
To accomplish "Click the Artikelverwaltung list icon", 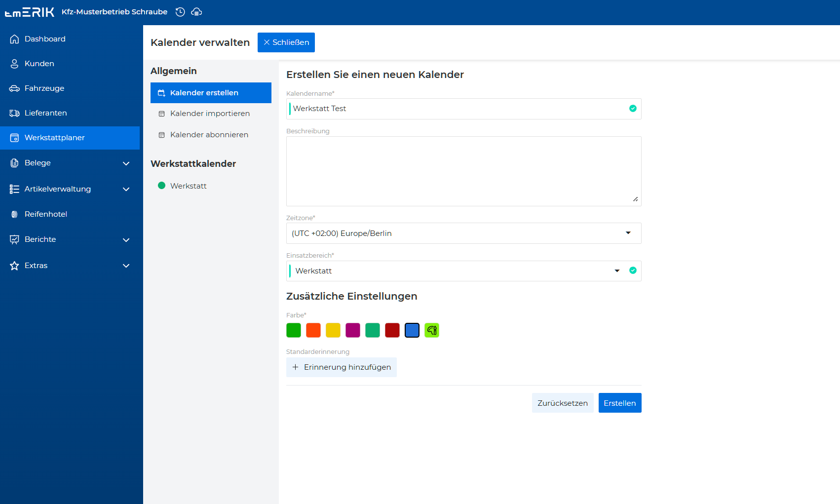I will (x=14, y=189).
